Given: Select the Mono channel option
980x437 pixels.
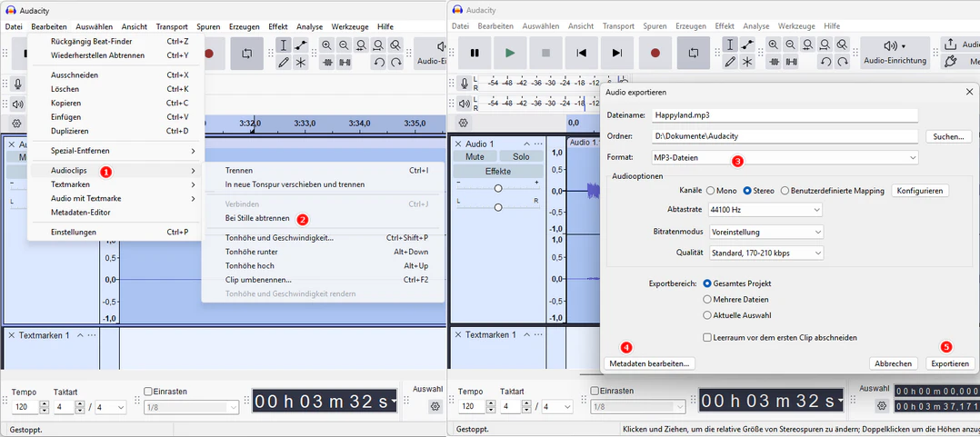Looking at the screenshot, I should pyautogui.click(x=711, y=191).
